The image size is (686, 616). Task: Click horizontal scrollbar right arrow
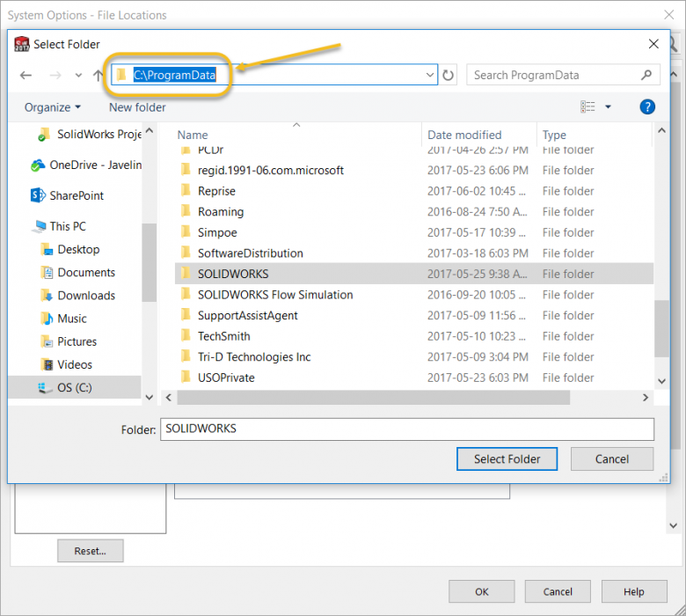pos(646,398)
